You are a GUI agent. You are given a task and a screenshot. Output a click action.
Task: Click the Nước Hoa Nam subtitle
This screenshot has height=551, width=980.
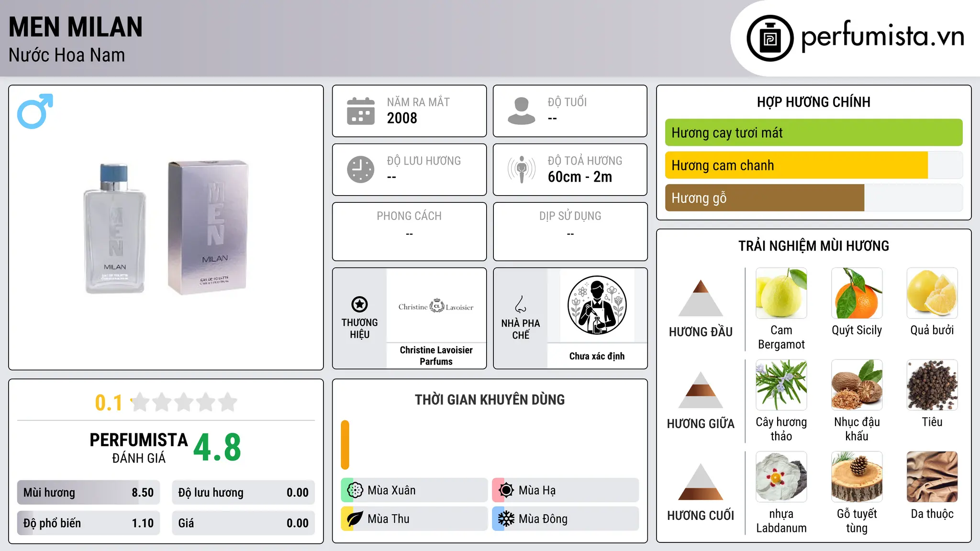tap(67, 55)
